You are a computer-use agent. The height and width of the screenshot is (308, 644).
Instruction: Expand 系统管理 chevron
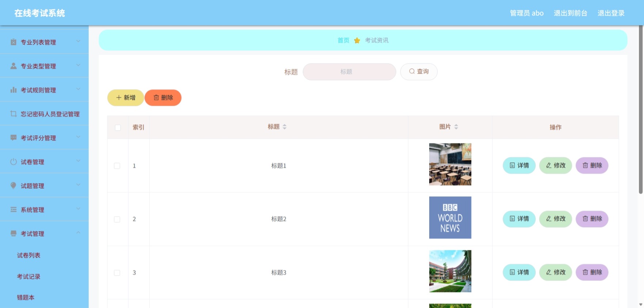(x=78, y=209)
